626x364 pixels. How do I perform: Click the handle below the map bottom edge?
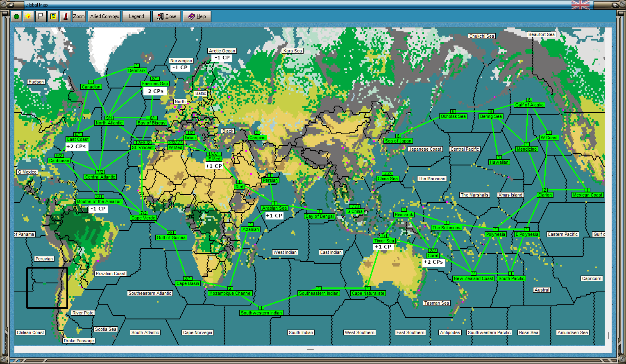pos(310,350)
